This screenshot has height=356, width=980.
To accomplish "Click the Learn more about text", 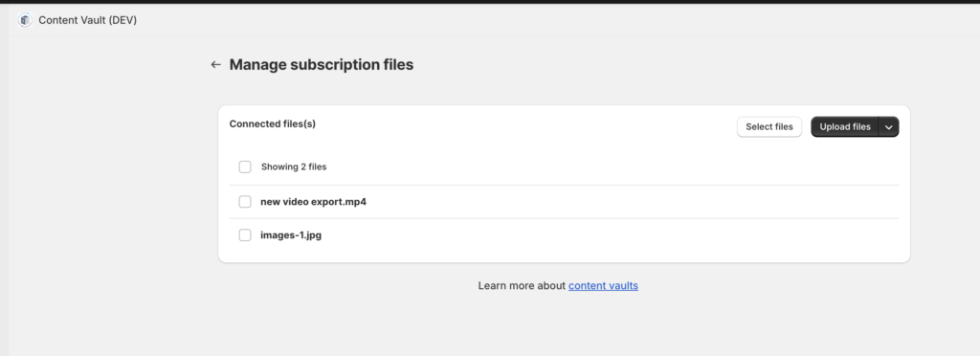I will pos(522,285).
